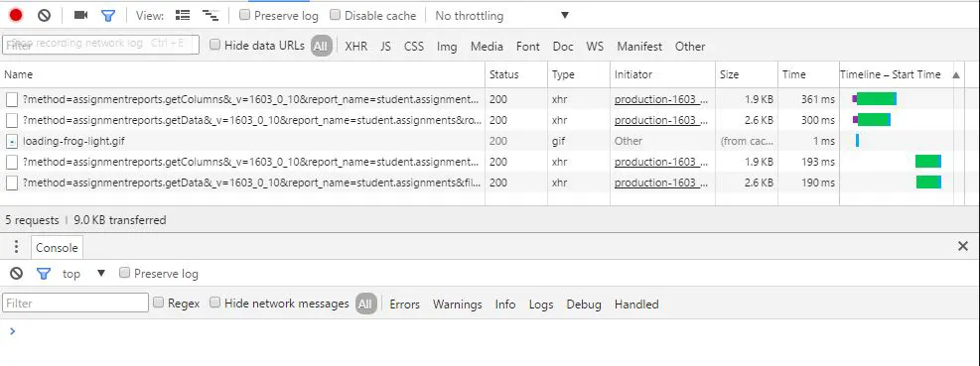Viewport: 980px width, 366px height.
Task: Select the Console drawer tab
Action: coord(57,247)
